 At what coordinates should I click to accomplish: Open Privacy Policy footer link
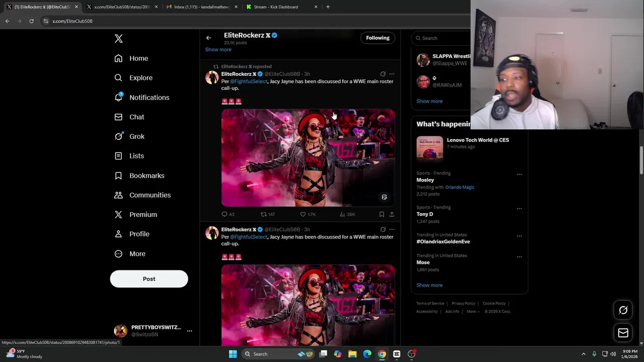pyautogui.click(x=463, y=304)
